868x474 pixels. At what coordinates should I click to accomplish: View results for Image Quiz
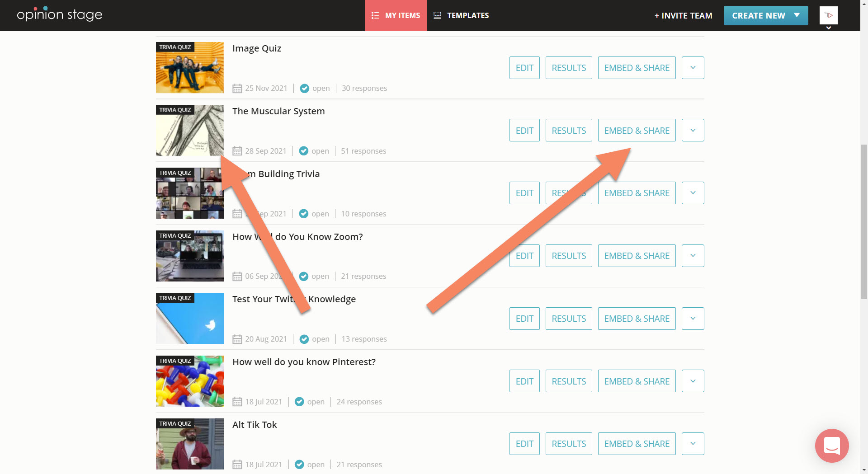569,68
